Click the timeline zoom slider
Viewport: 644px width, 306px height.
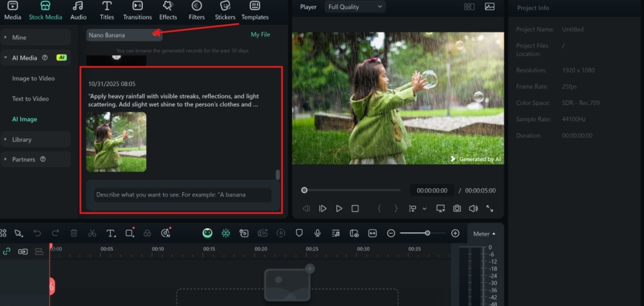(x=423, y=233)
